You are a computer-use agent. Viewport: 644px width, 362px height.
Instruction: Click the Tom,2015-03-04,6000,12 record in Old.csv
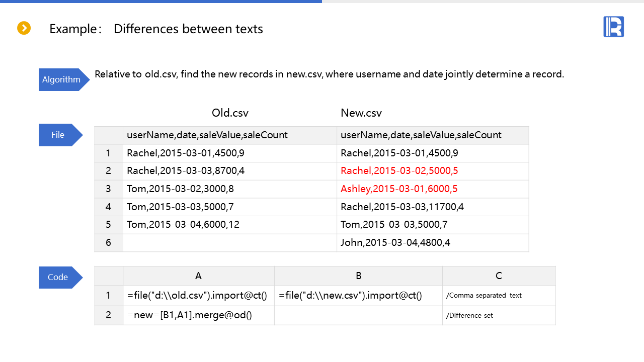(x=183, y=225)
